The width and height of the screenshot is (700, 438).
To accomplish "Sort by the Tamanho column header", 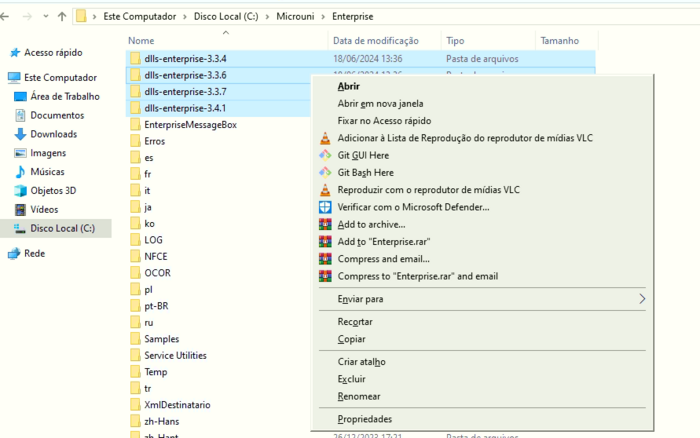I will click(560, 41).
